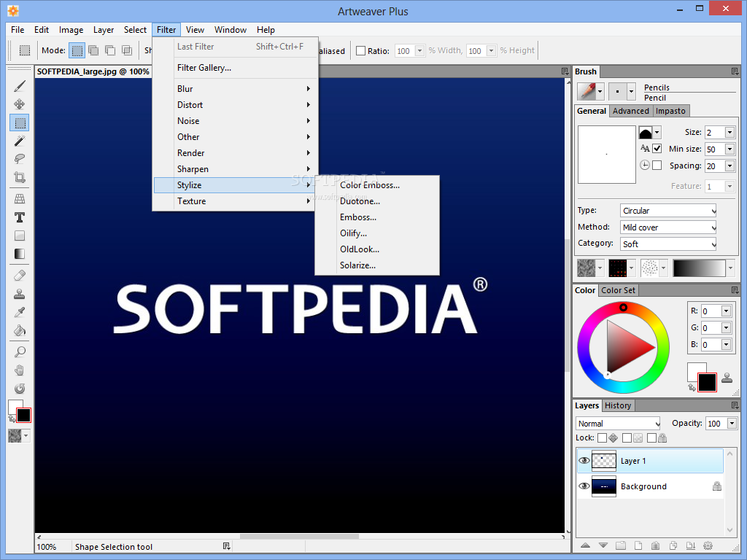
Task: Swap foreground and background colors in Color panel
Action: coord(692,388)
